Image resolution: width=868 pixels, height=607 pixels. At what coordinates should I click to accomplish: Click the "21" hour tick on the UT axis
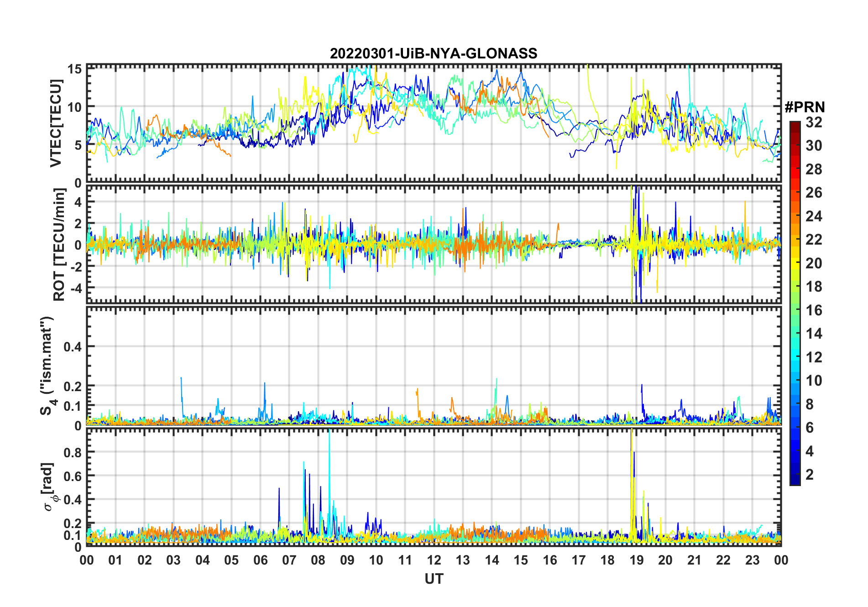tap(694, 560)
